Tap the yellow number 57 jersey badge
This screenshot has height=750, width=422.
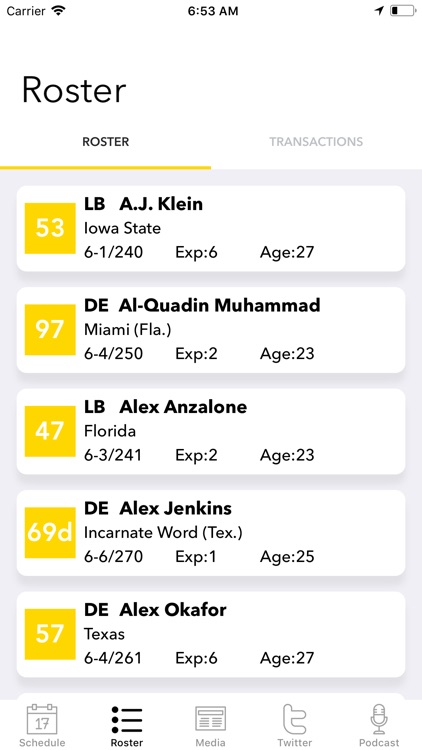tap(50, 634)
